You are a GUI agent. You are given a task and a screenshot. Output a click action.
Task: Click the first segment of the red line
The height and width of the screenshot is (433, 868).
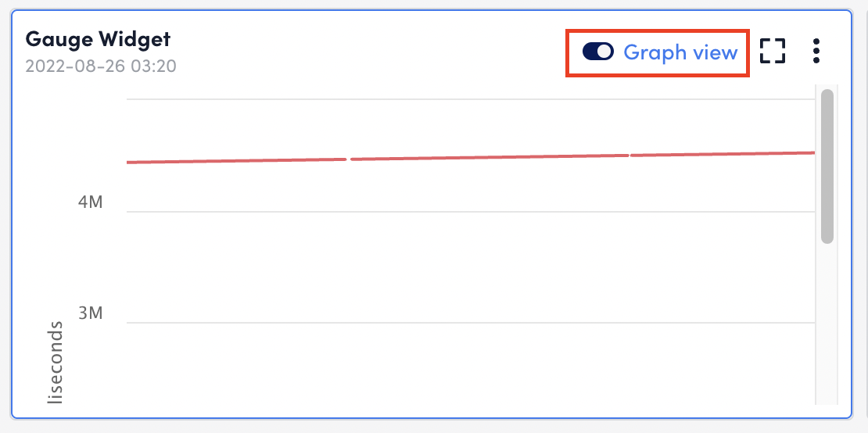pyautogui.click(x=237, y=161)
